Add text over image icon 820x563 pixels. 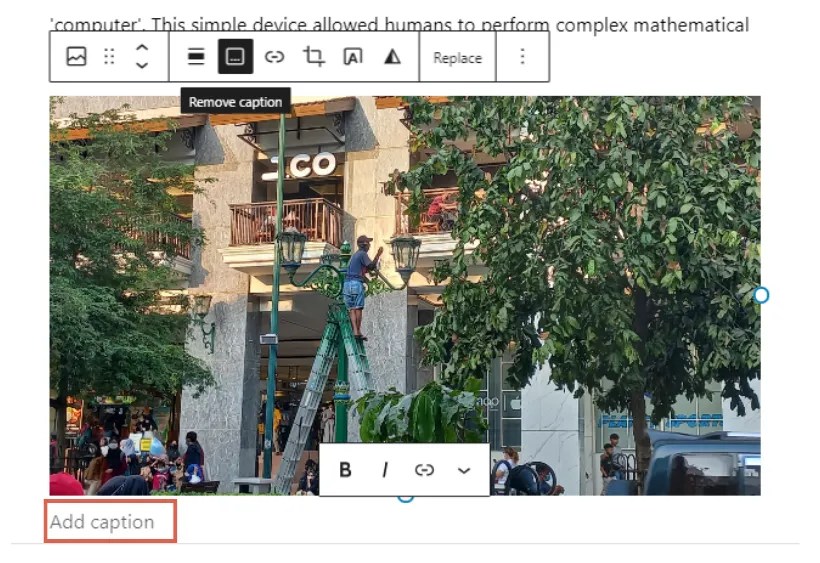353,56
